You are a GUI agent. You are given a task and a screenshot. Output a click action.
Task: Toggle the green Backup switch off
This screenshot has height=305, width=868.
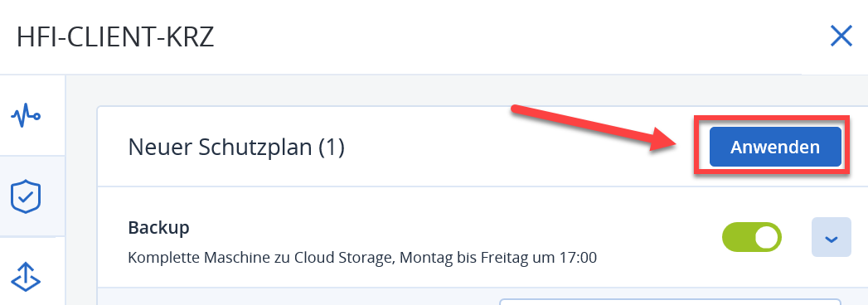coord(752,238)
